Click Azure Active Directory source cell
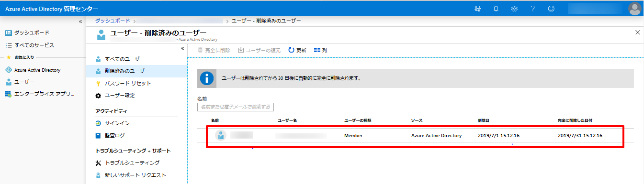 point(436,136)
